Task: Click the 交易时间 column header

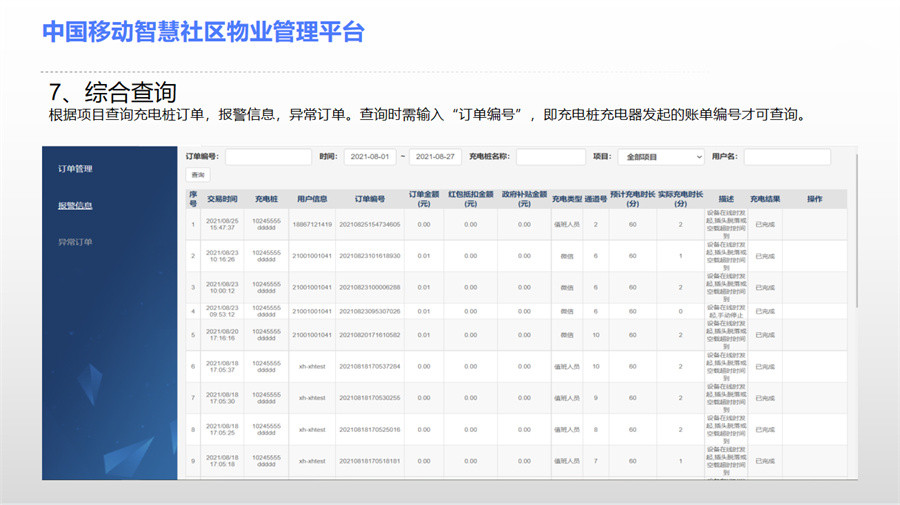Action: pyautogui.click(x=222, y=199)
